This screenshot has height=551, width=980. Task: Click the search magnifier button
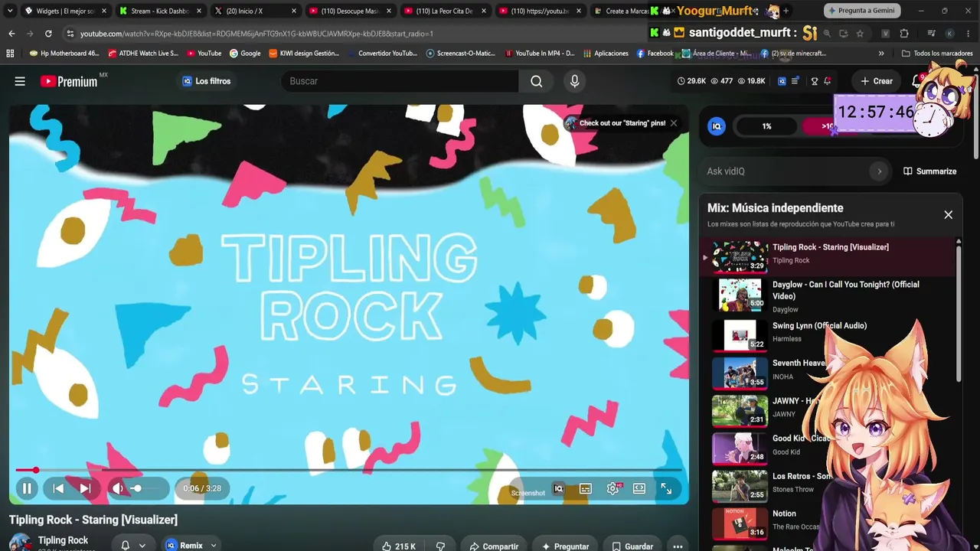click(537, 81)
